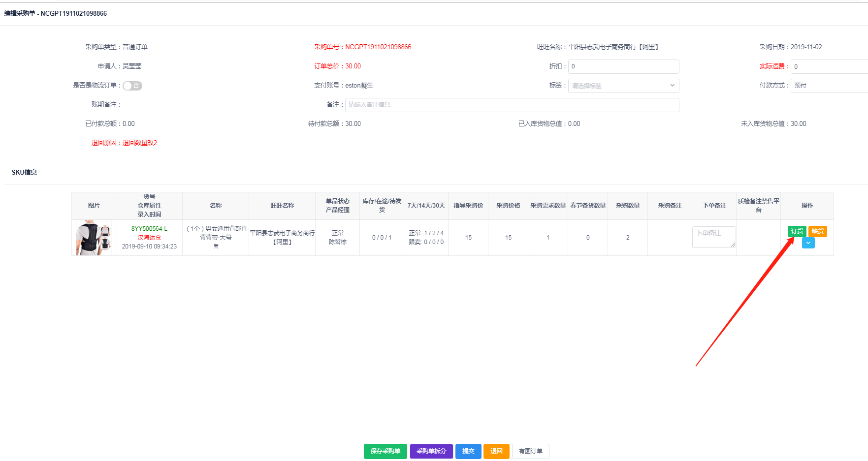Click the green 订货 order button
The width and height of the screenshot is (868, 461).
click(797, 231)
